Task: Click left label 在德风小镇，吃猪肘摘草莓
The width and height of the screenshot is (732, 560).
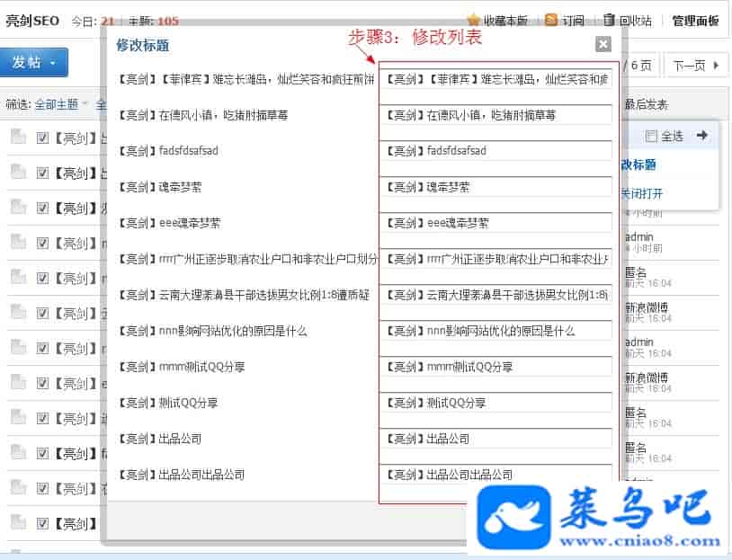Action: coord(202,115)
